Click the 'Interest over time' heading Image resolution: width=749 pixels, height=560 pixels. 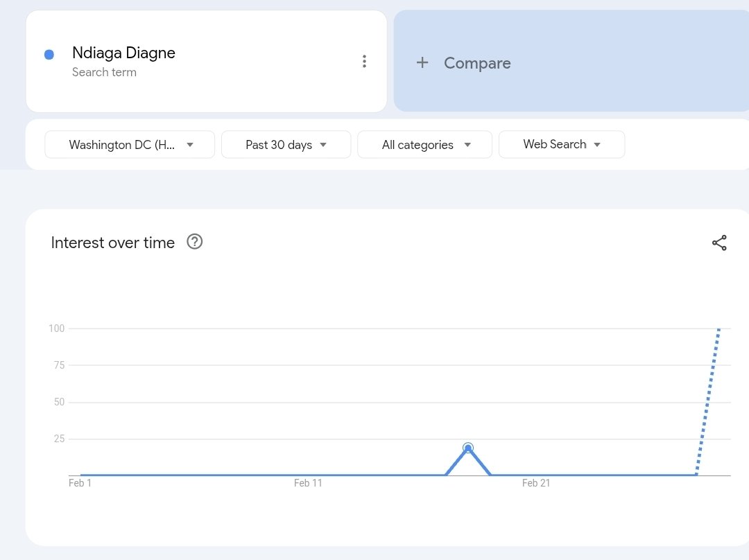point(113,243)
